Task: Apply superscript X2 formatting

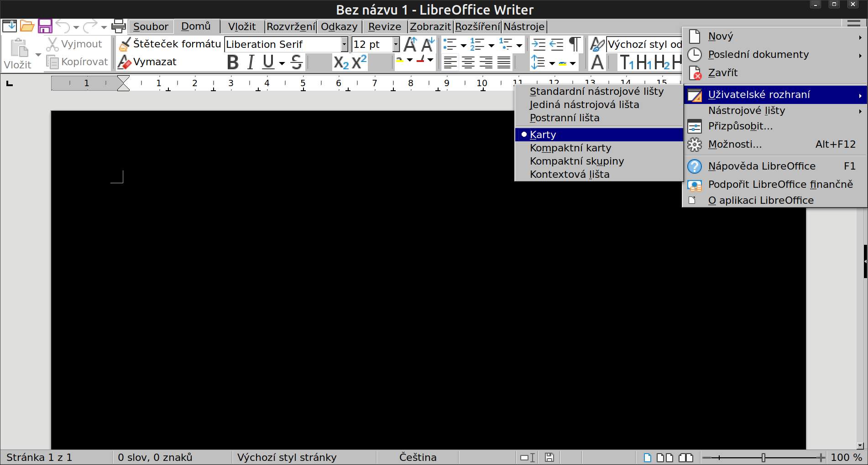Action: (x=359, y=62)
